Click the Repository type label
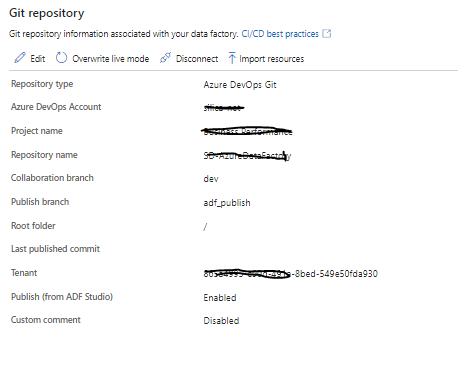Viewport: 458px width, 381px height. 42,84
